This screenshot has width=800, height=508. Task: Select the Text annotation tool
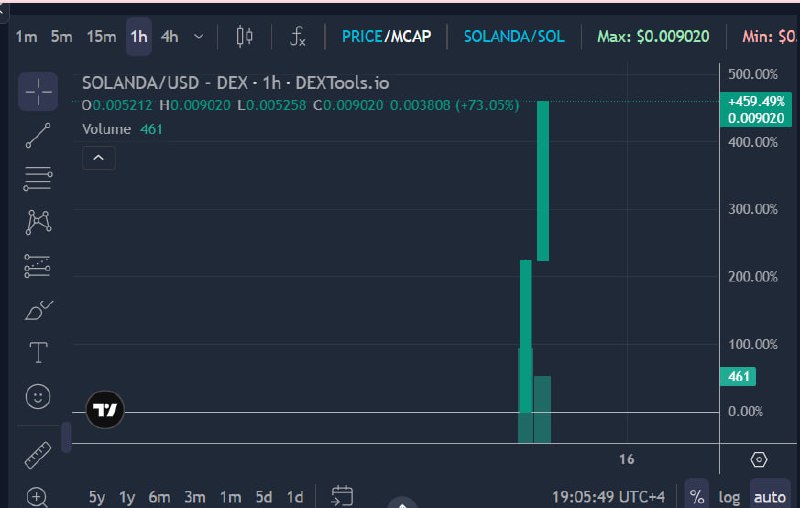(x=39, y=352)
